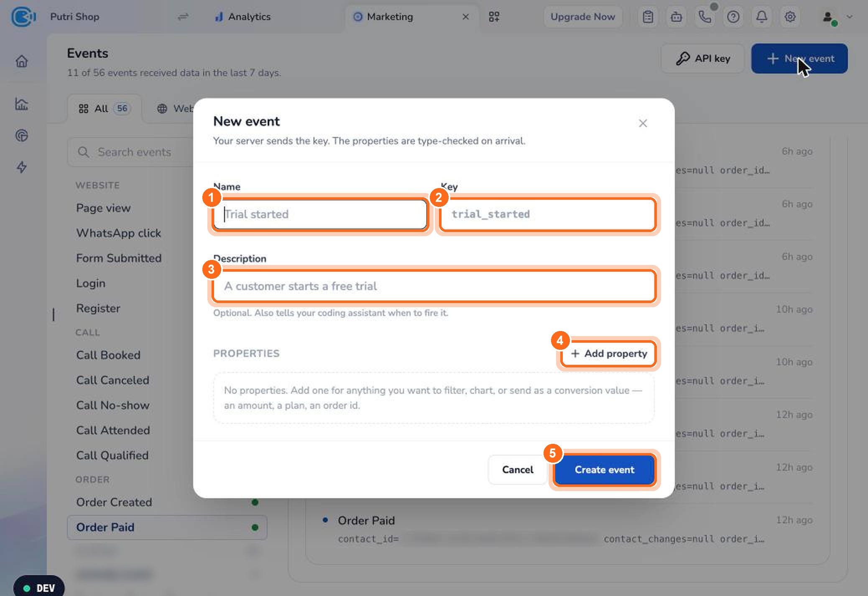Screen dimensions: 868x596
Task: Click the bot assistant icon
Action: [677, 17]
